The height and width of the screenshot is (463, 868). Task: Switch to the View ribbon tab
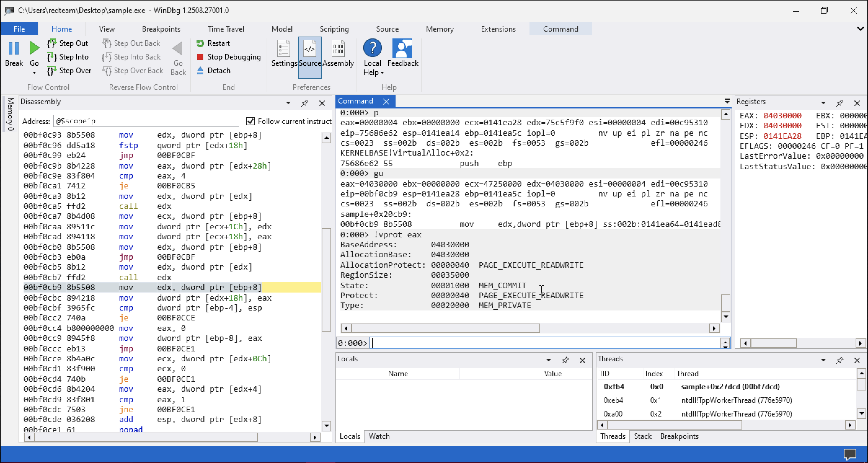point(107,29)
